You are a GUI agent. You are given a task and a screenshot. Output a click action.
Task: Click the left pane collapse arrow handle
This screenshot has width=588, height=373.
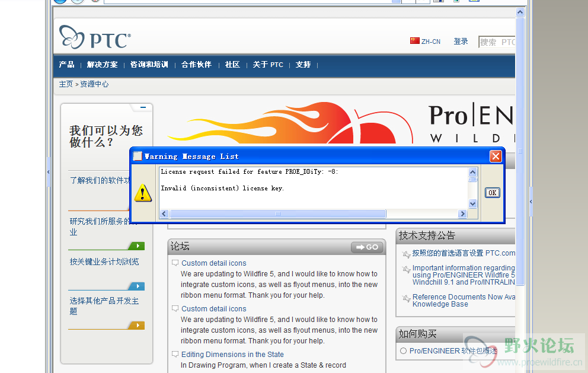click(49, 172)
